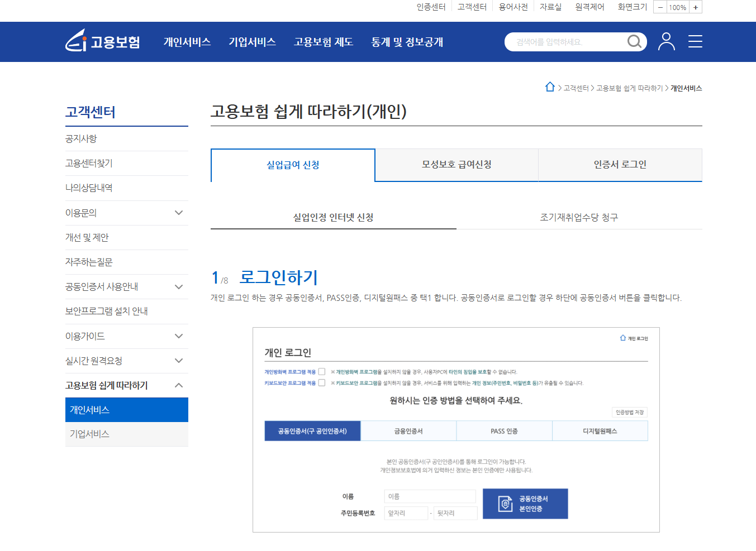
Task: Expand 이용문의 chevron
Action: point(179,213)
